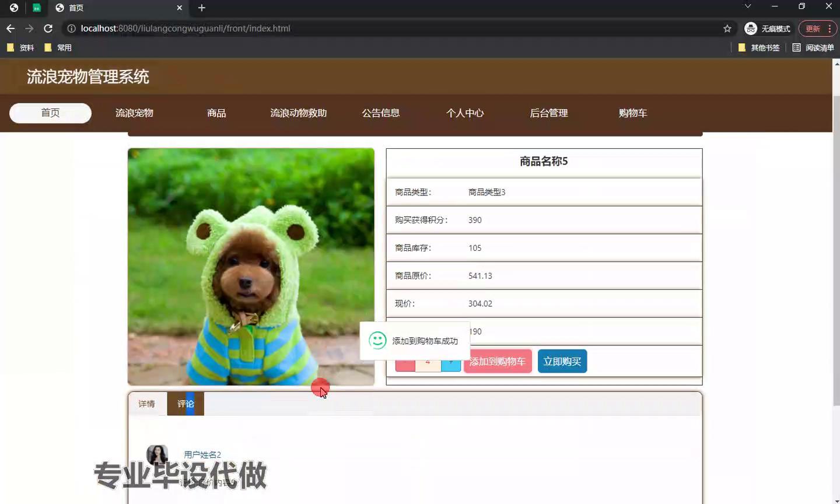Screen dimensions: 840x504
Task: Increase quantity with the blue plus button
Action: coord(451,363)
